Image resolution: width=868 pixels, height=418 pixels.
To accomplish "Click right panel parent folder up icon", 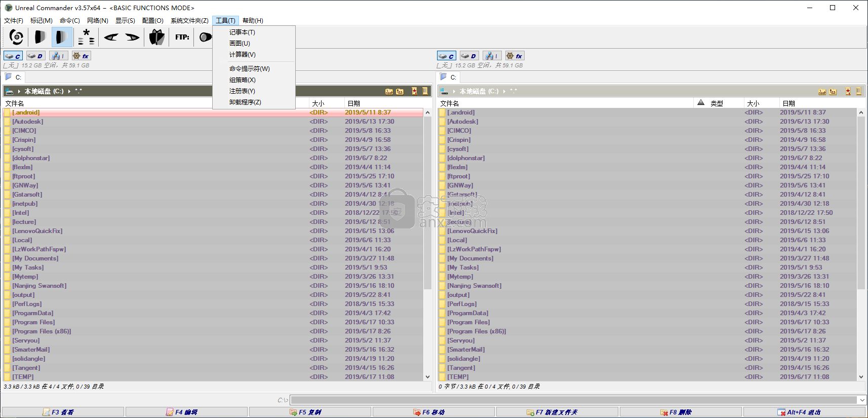I will click(834, 91).
